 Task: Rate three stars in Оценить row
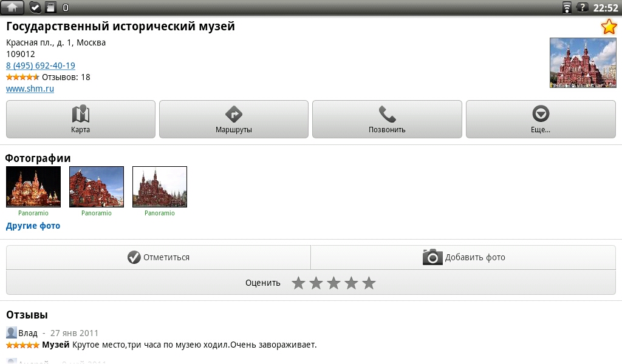tap(333, 283)
